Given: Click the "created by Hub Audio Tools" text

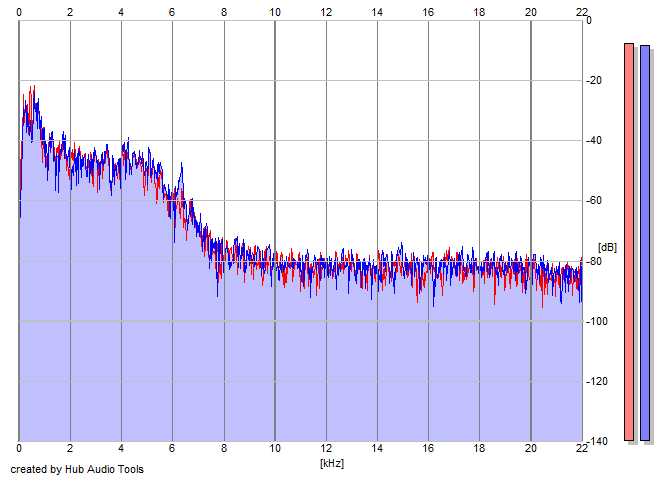Looking at the screenshot, I should [77, 469].
